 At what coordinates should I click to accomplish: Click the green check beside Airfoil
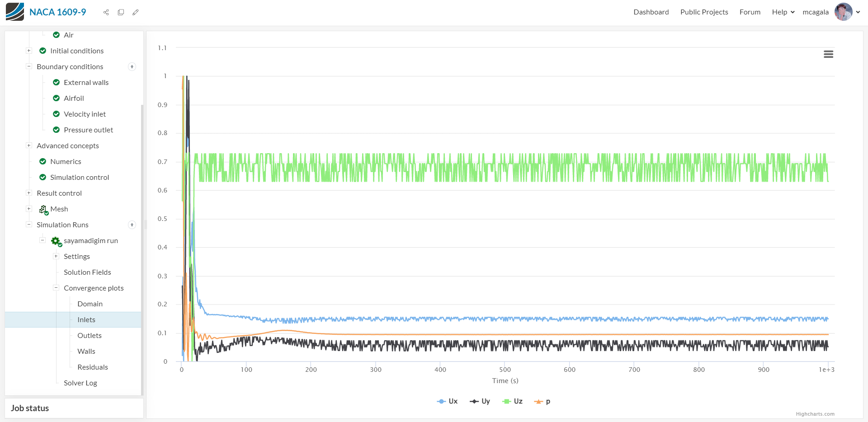[x=57, y=98]
